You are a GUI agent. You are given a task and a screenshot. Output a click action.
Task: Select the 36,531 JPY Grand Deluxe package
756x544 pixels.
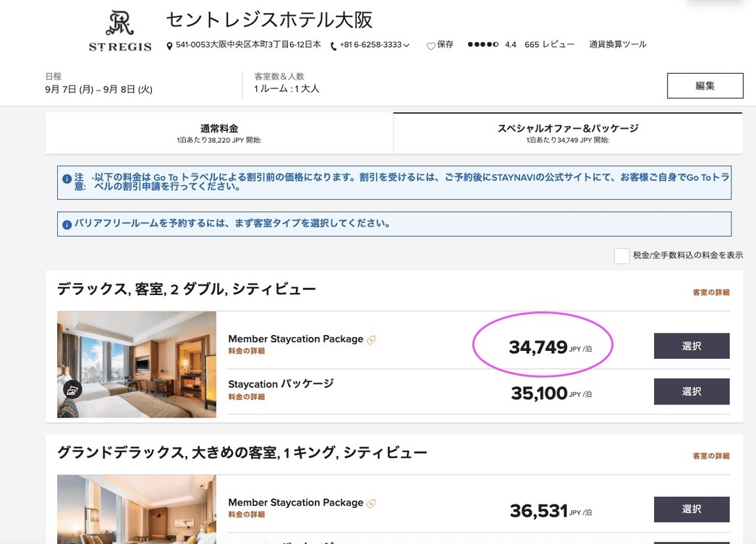[691, 509]
